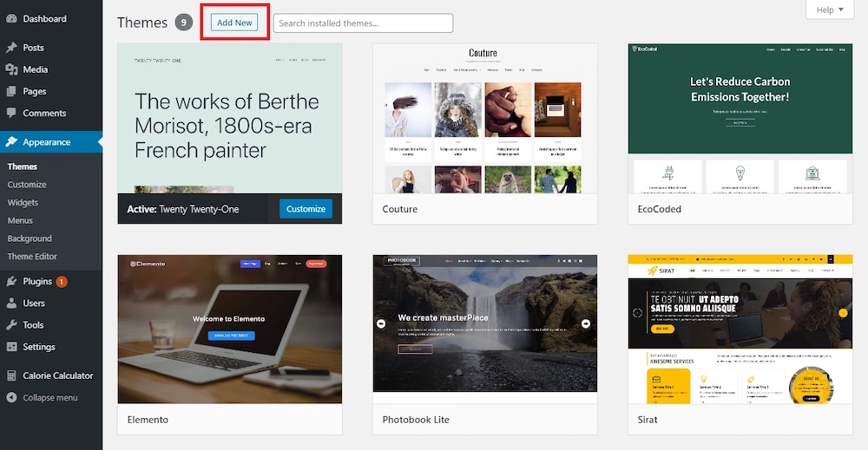Click the Sirat theme name
The image size is (868, 450).
(648, 420)
